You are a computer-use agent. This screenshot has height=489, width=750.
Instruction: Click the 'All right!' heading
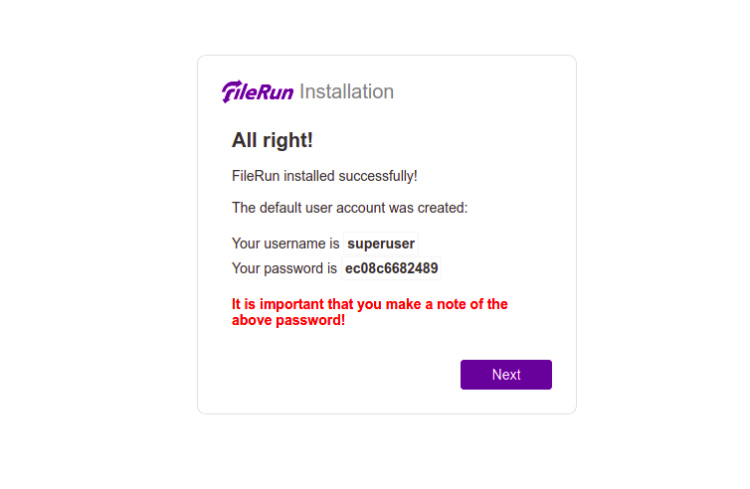pyautogui.click(x=272, y=141)
